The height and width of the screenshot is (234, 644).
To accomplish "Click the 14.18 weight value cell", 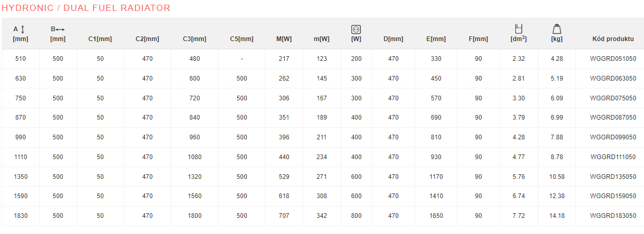I will [557, 216].
